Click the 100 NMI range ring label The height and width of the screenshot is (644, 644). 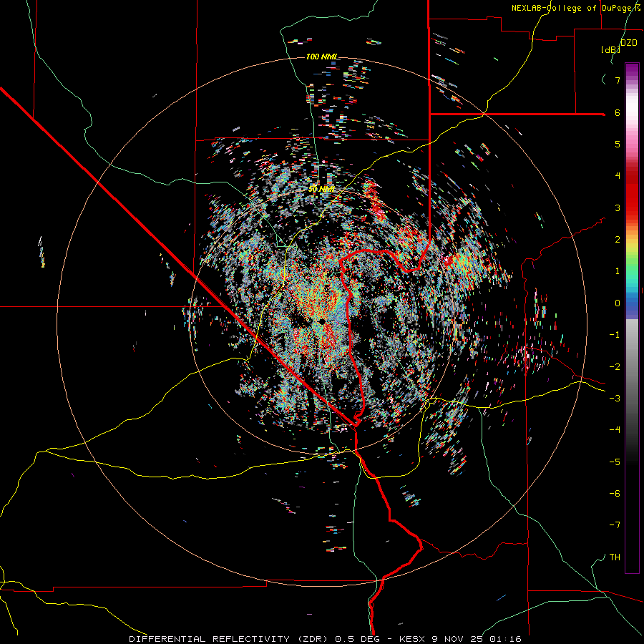coord(321,57)
